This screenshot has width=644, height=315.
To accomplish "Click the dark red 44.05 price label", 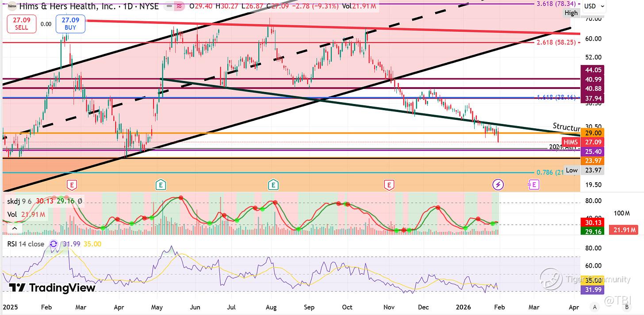I will 593,70.
